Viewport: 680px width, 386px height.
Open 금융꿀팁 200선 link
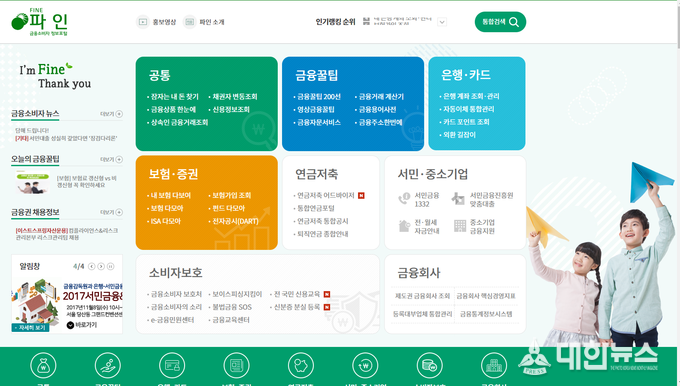318,96
